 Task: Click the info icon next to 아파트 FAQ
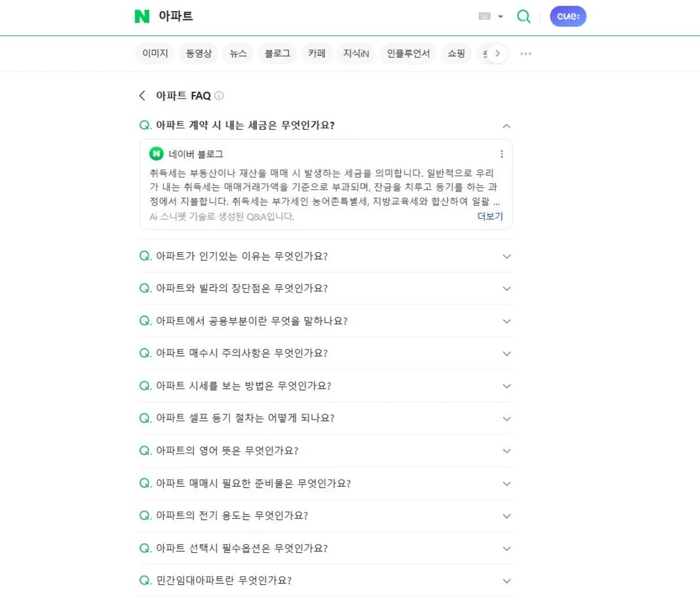coord(219,96)
